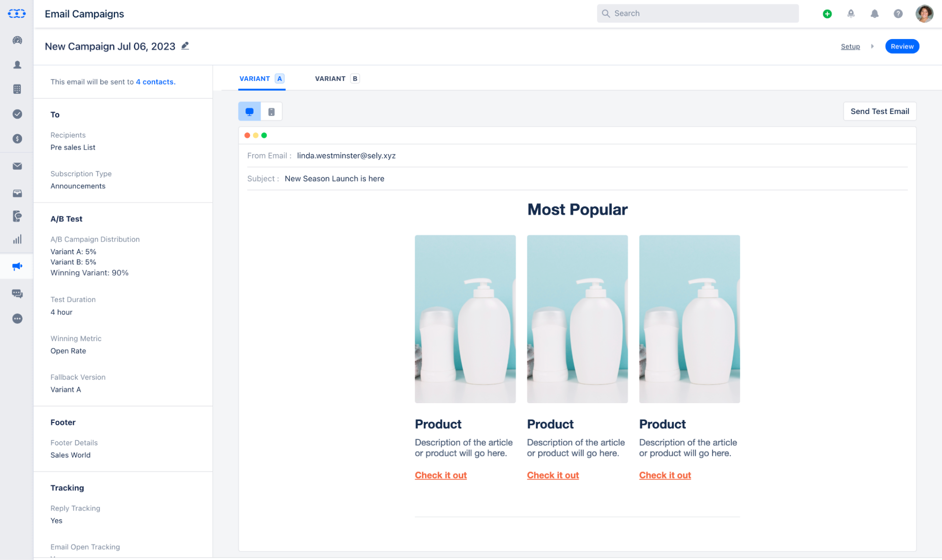Open the ellipsis menu at sidebar bottom

(x=17, y=318)
